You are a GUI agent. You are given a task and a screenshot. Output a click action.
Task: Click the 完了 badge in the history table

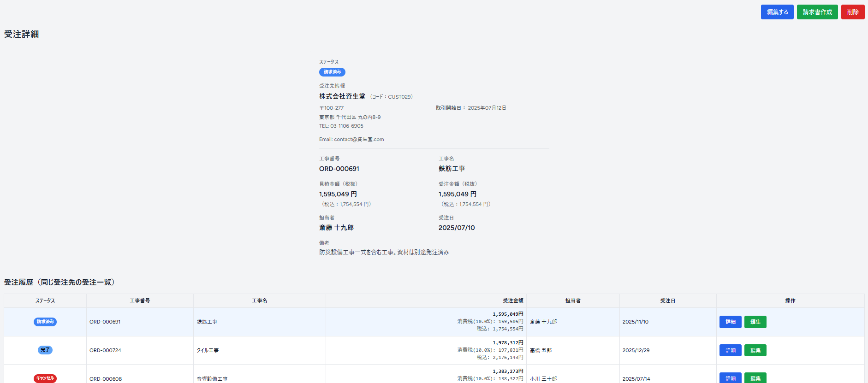[45, 350]
